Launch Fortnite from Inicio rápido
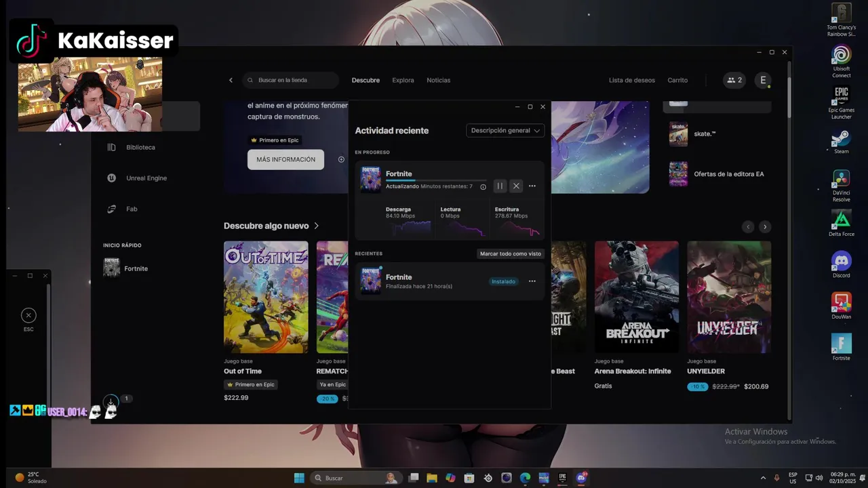 tap(126, 268)
